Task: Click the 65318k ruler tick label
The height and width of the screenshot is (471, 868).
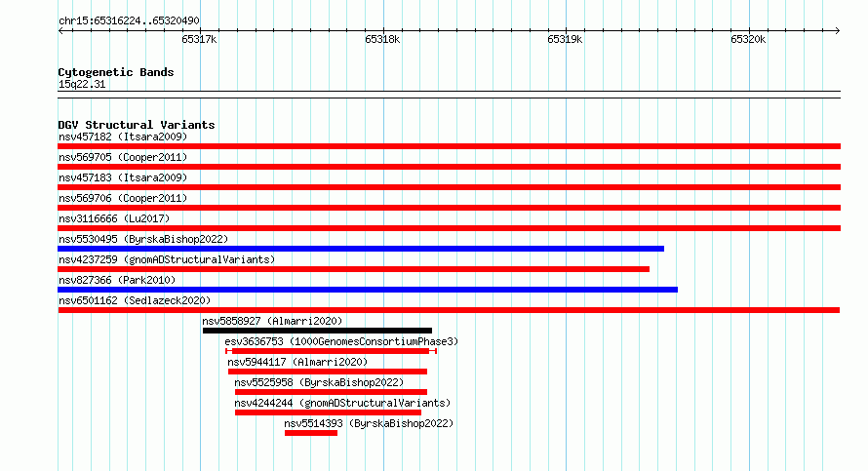Action: (382, 39)
